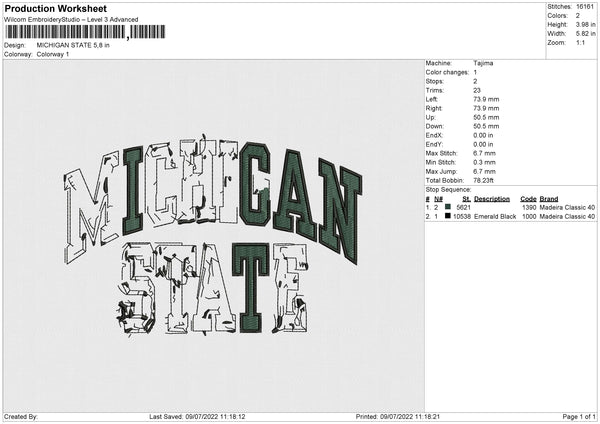Click the 'Created By:' label
This screenshot has width=600, height=424.
21,417
